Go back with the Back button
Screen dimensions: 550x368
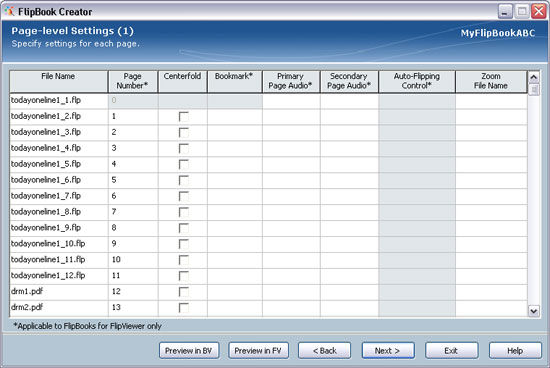(324, 350)
